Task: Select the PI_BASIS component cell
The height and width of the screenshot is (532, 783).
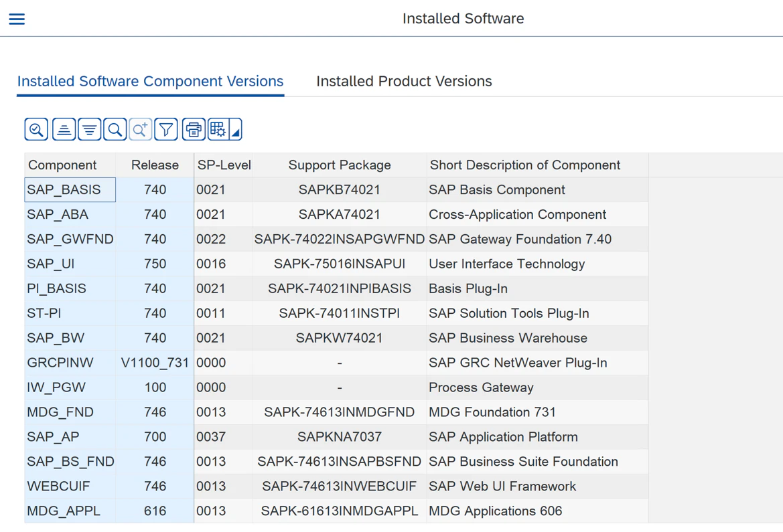Action: (70, 288)
